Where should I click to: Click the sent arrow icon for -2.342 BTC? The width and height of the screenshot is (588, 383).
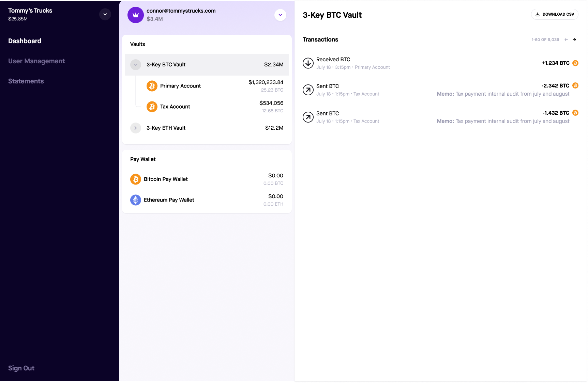pos(308,90)
